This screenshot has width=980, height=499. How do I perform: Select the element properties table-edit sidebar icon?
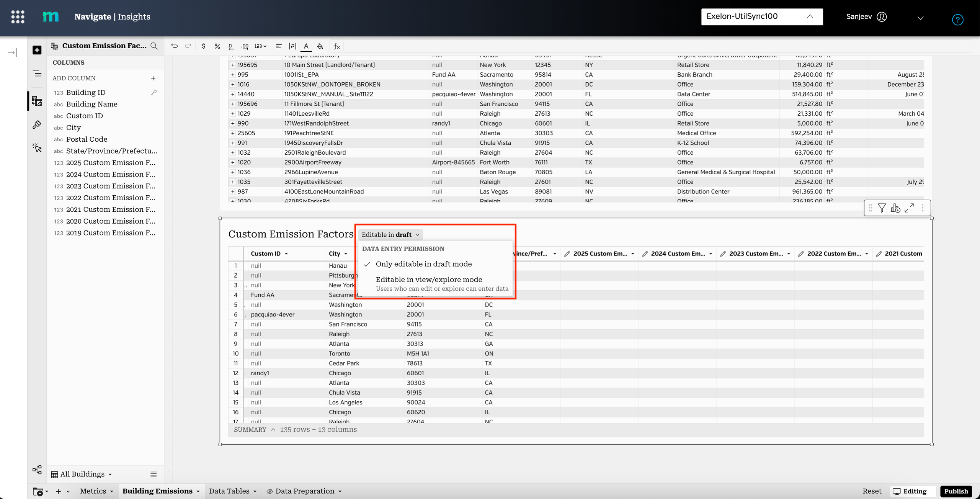(x=37, y=101)
